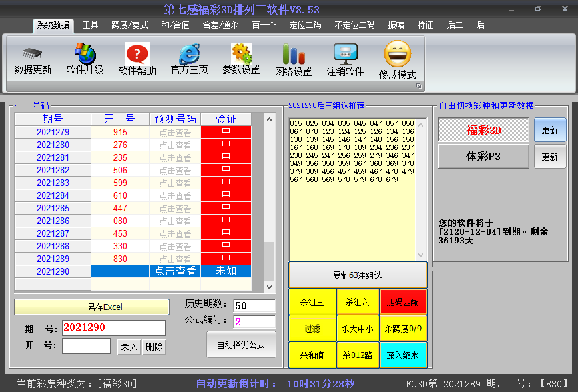This screenshot has width=578, height=392.
Task: Select 体彩P3 lottery type
Action: click(484, 156)
